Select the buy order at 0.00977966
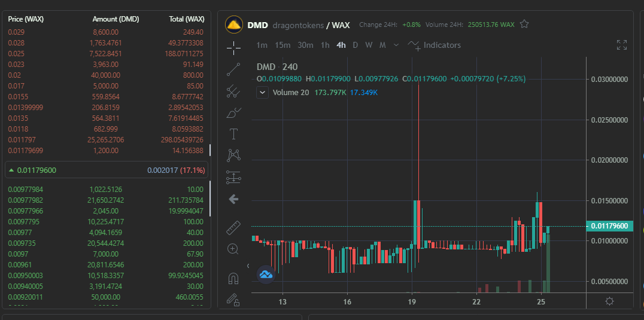The image size is (644, 320). (x=107, y=211)
